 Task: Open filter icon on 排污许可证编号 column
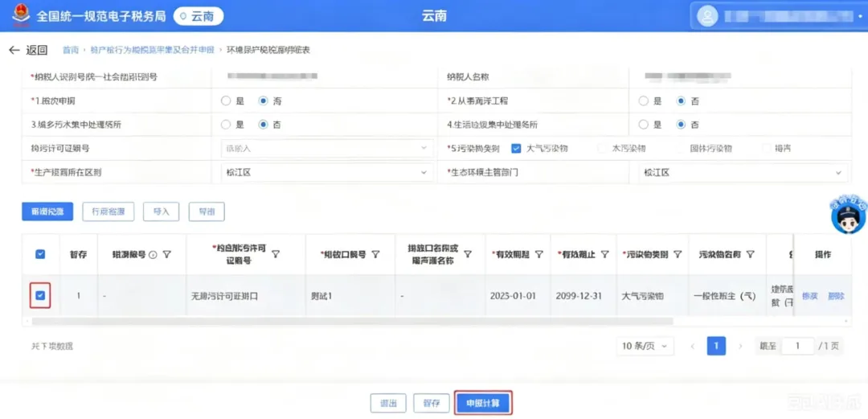275,254
